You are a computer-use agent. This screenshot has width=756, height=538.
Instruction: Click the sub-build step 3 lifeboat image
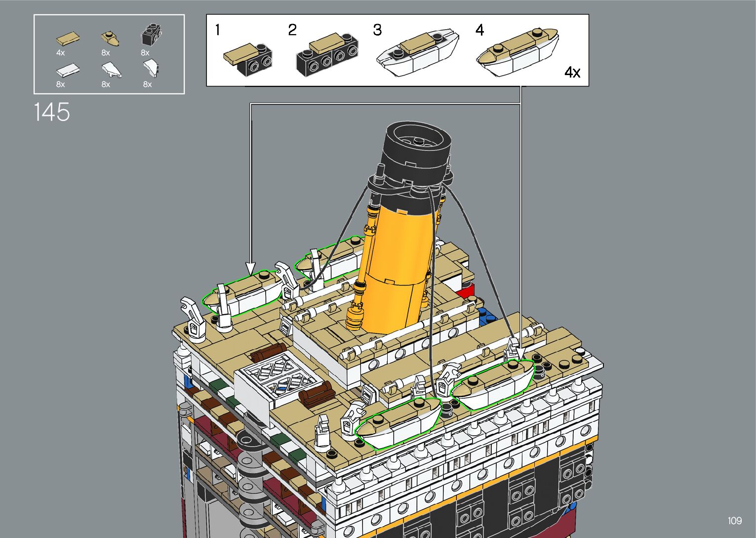[x=417, y=52]
